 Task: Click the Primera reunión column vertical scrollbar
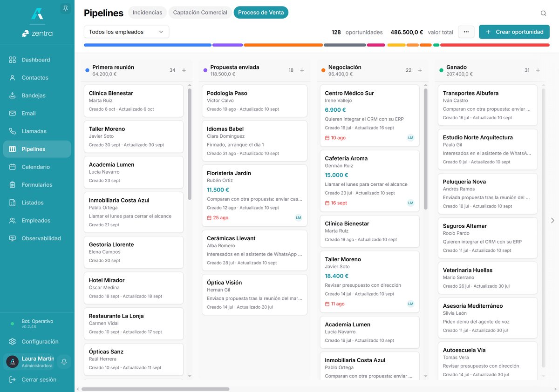[x=190, y=144]
